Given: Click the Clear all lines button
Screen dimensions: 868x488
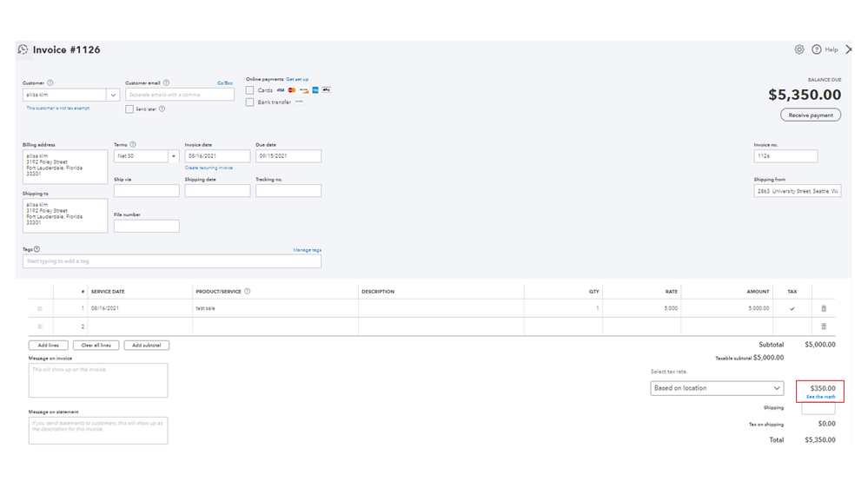Looking at the screenshot, I should 96,346.
